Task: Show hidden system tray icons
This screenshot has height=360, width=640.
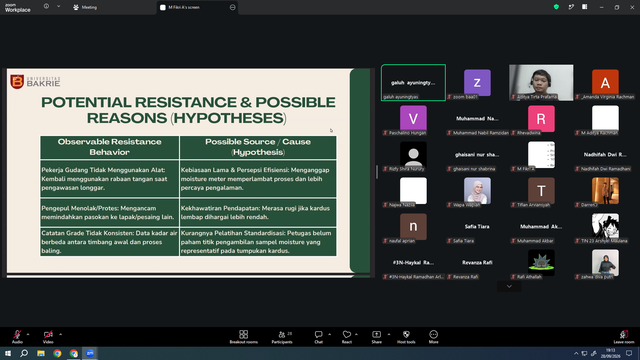Action: point(576,353)
